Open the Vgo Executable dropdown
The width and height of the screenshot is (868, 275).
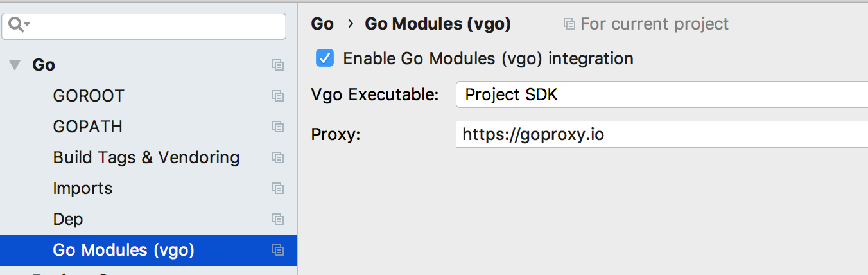coord(661,95)
